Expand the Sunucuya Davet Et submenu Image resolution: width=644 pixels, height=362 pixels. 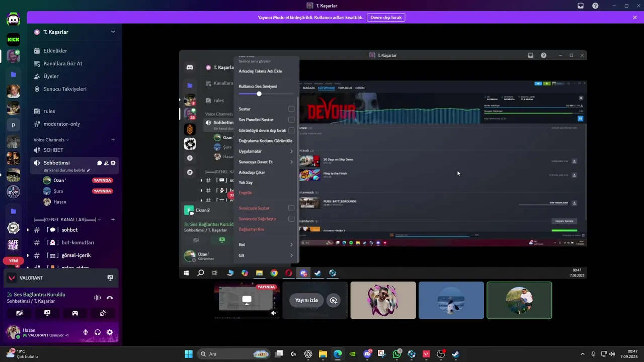click(x=291, y=162)
